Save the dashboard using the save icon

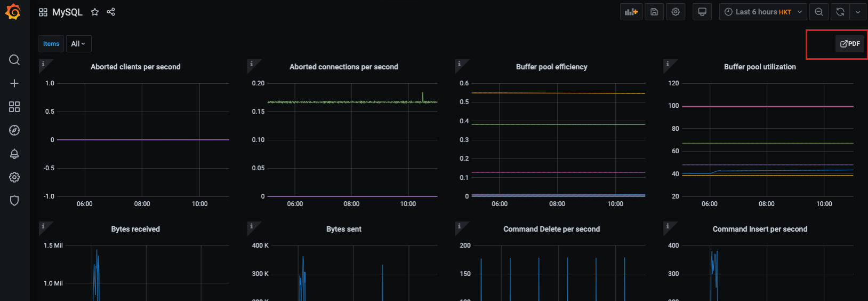[x=654, y=12]
